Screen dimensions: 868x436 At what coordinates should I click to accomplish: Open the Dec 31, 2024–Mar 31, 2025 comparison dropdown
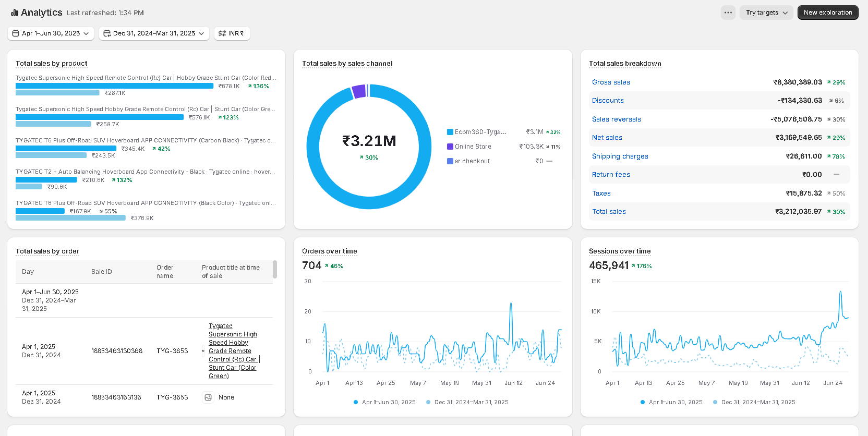pos(154,33)
